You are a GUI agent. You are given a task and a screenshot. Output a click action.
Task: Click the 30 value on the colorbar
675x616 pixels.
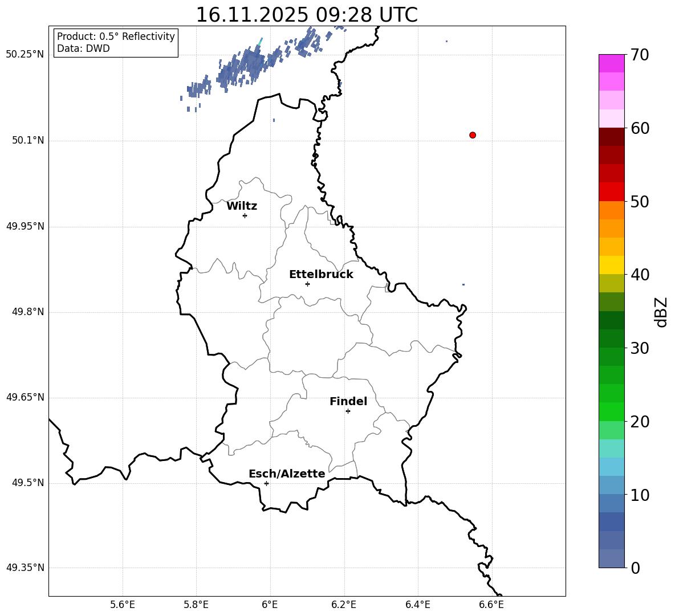click(640, 348)
